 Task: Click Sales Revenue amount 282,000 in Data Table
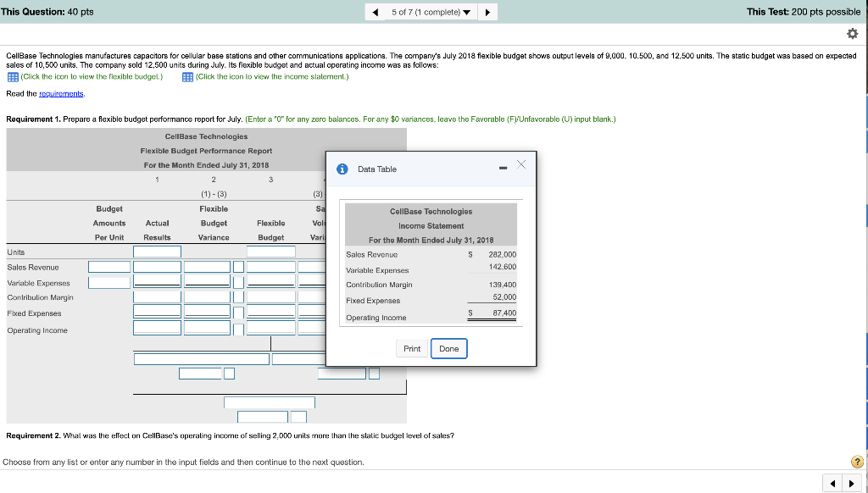pyautogui.click(x=502, y=254)
